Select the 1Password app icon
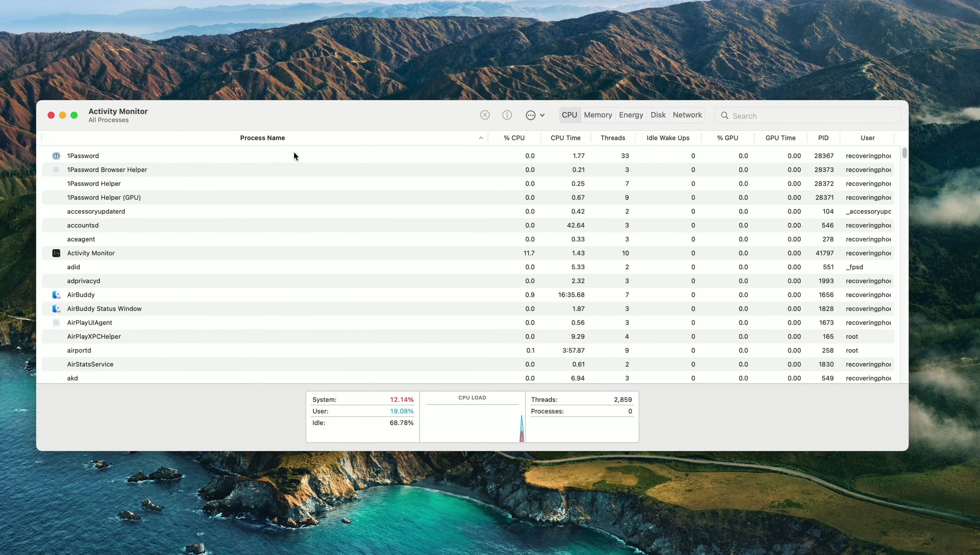This screenshot has width=980, height=555. 56,156
